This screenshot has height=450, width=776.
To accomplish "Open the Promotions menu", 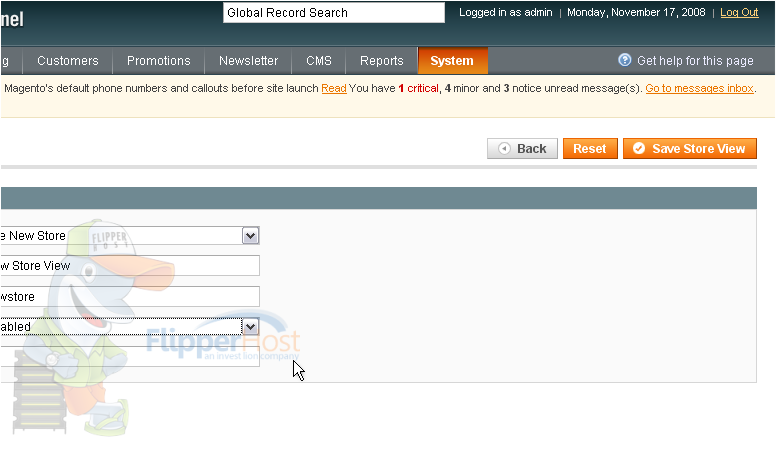I will (x=158, y=61).
